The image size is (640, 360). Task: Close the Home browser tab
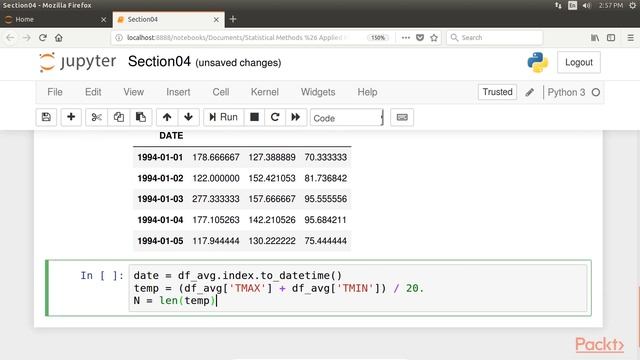[x=103, y=20]
